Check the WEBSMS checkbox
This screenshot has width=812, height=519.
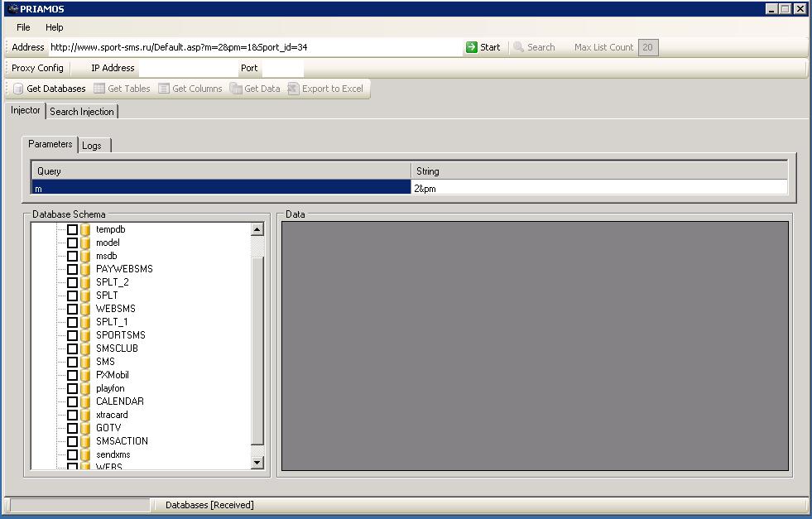[73, 309]
